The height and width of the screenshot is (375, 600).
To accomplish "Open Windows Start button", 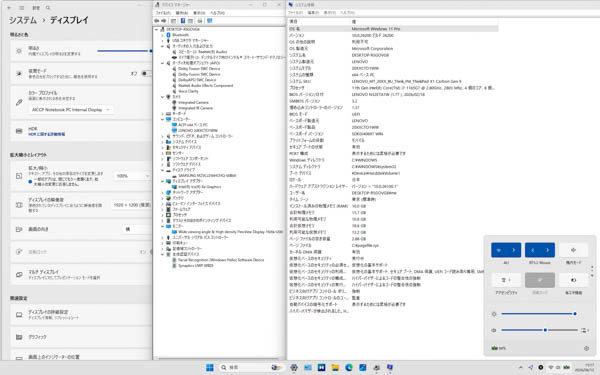I will (210, 367).
